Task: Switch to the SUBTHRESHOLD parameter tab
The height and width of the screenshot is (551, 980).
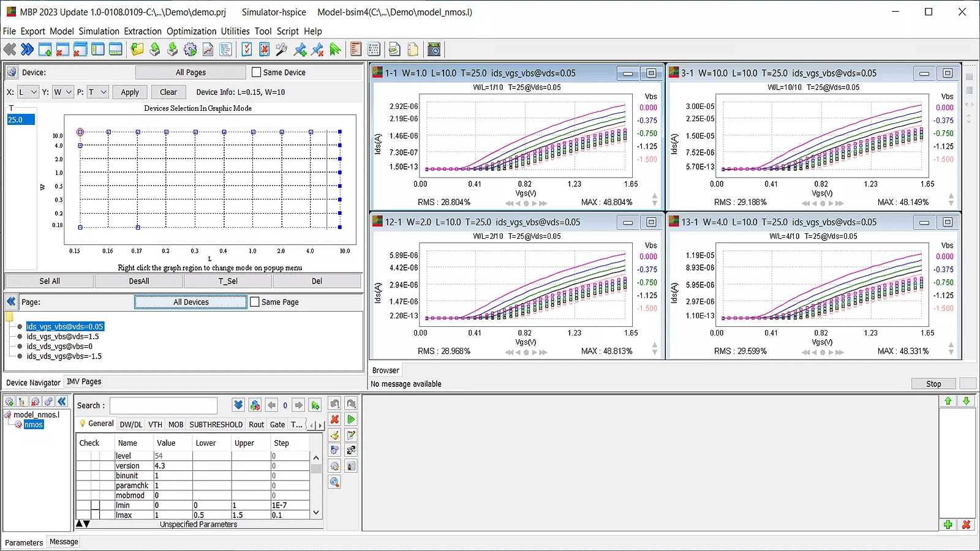Action: click(x=216, y=424)
